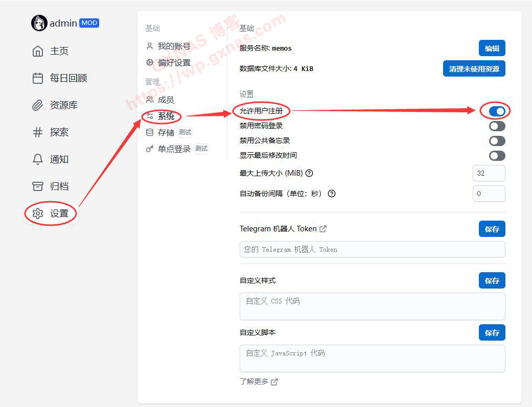Open 存储 settings section

click(x=166, y=132)
